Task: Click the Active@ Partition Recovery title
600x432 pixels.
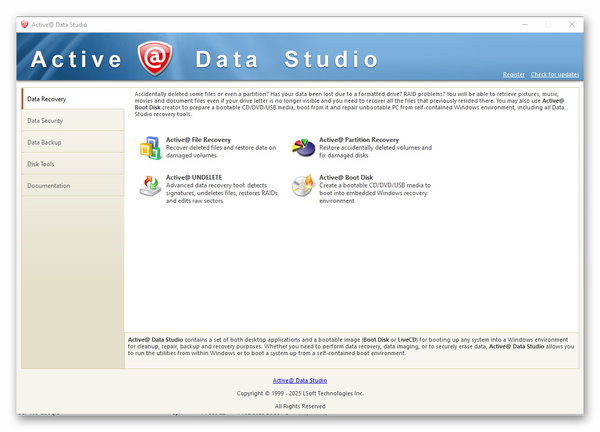Action: click(359, 140)
